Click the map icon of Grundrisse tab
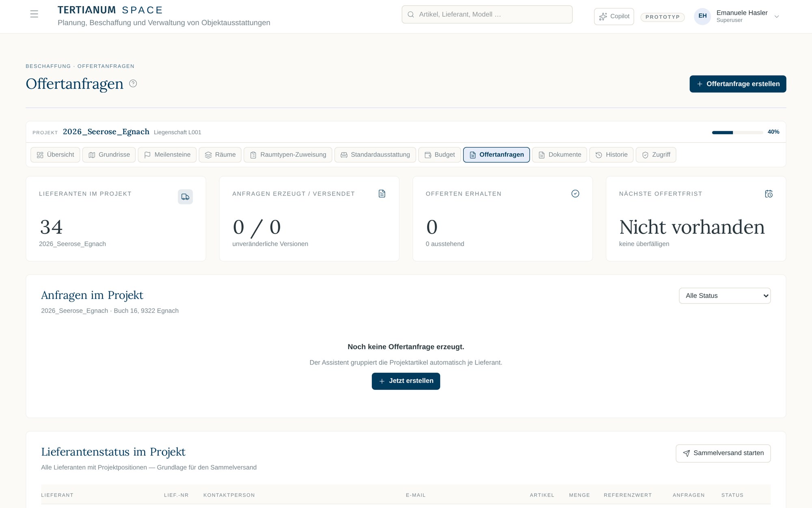Viewport: 812px width, 508px height. coord(92,155)
